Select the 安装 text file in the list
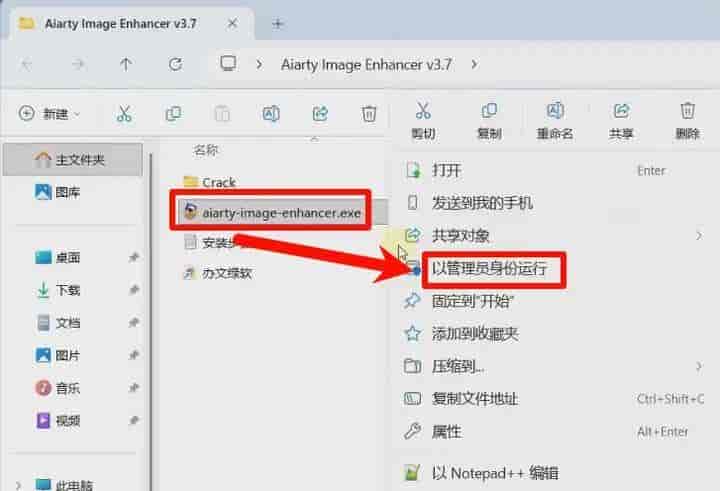This screenshot has width=720, height=491. click(x=216, y=242)
